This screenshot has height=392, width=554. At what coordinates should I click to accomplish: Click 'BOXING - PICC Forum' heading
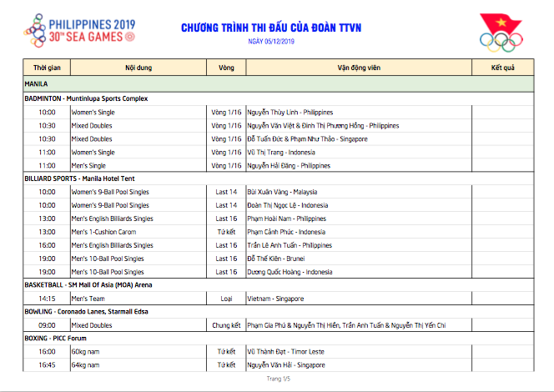point(55,339)
